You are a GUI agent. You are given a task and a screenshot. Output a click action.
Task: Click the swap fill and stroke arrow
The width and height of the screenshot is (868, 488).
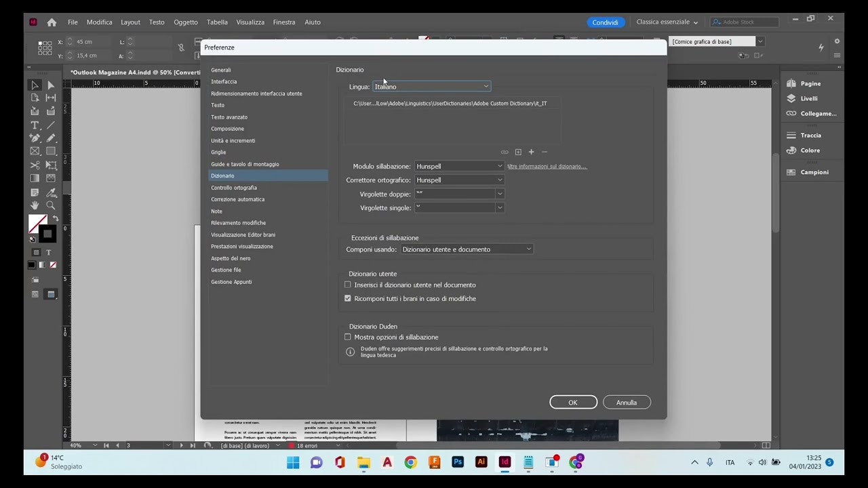[55, 219]
